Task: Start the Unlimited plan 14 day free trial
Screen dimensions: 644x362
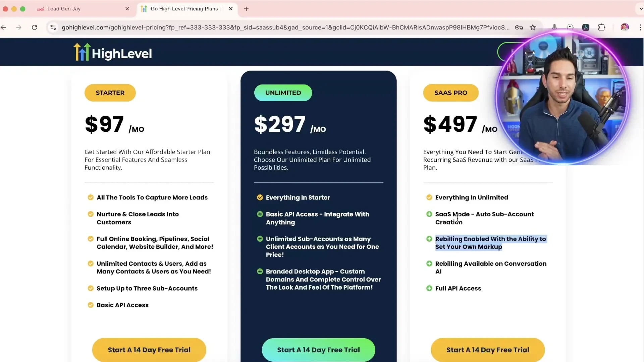Action: (319, 350)
